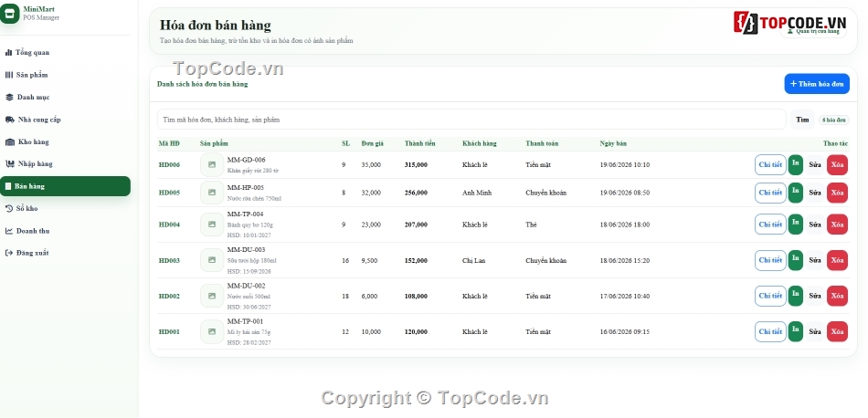Open Chi tiết for invoice HD006
Image resolution: width=868 pixels, height=418 pixels.
pos(770,165)
